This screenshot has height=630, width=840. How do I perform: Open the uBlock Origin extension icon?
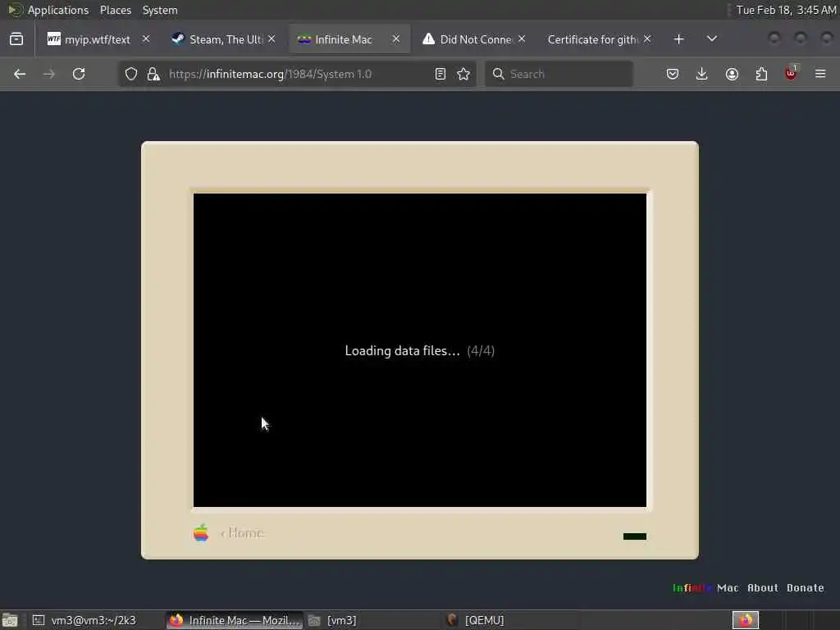pyautogui.click(x=791, y=73)
